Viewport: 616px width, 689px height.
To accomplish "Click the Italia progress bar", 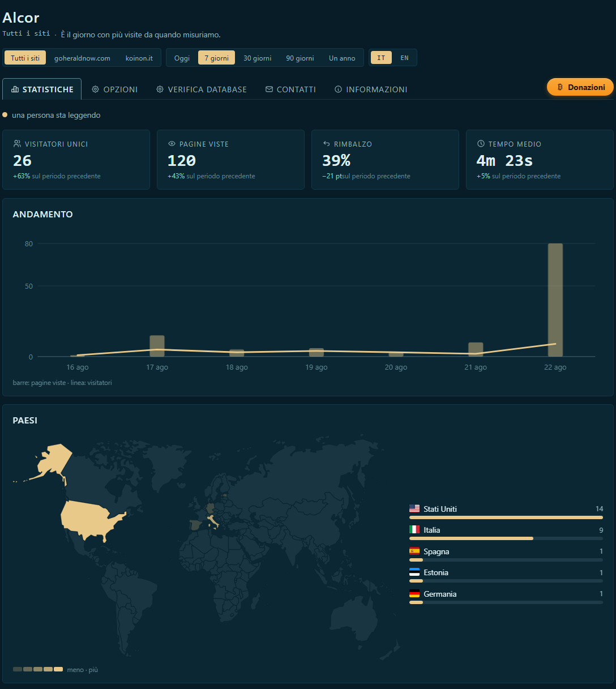I will click(506, 538).
